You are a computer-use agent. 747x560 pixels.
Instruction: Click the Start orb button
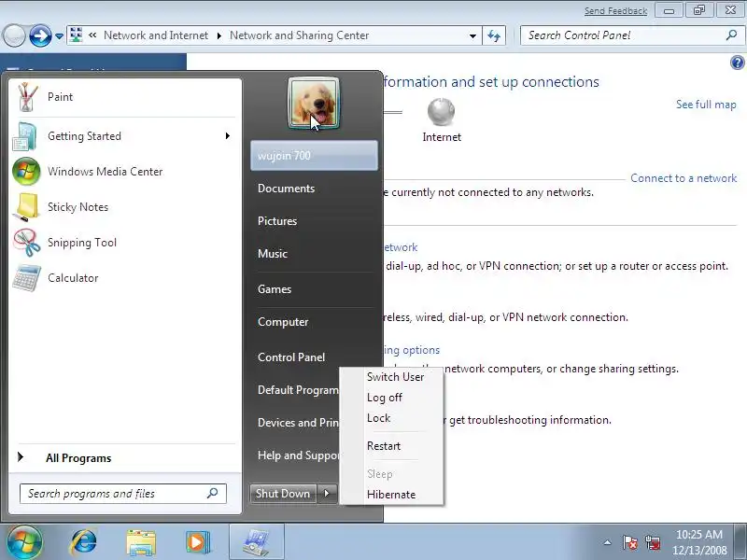(24, 542)
